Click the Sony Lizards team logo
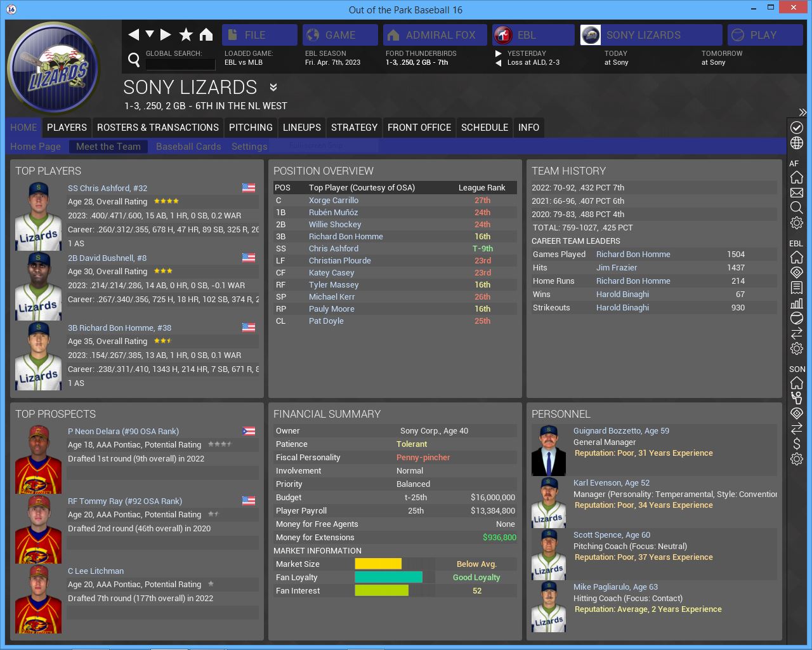812x650 pixels. pos(53,68)
